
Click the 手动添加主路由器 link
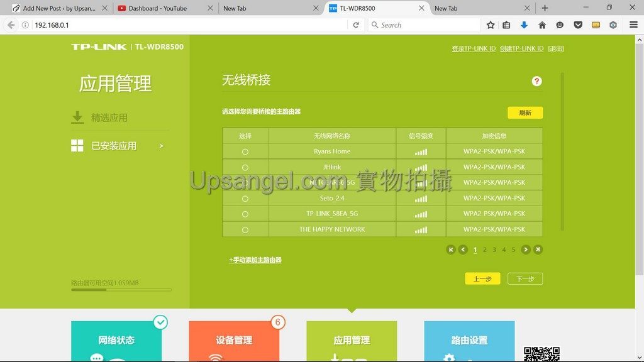click(255, 260)
